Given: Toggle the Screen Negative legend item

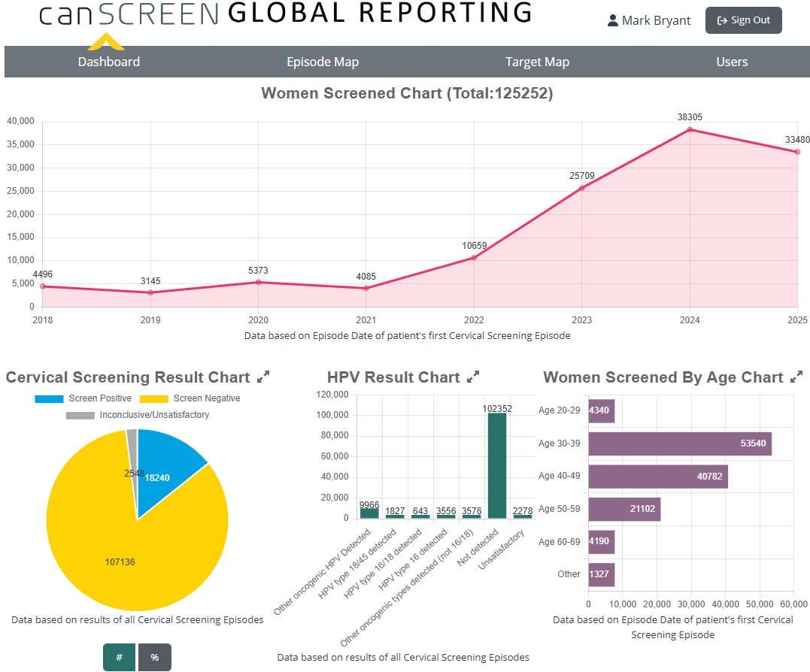Looking at the screenshot, I should pyautogui.click(x=190, y=398).
